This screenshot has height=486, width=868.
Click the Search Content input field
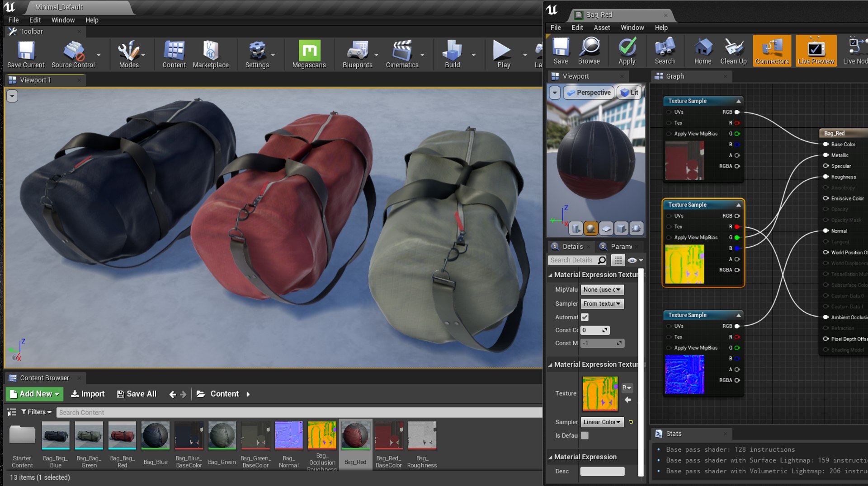pyautogui.click(x=299, y=412)
